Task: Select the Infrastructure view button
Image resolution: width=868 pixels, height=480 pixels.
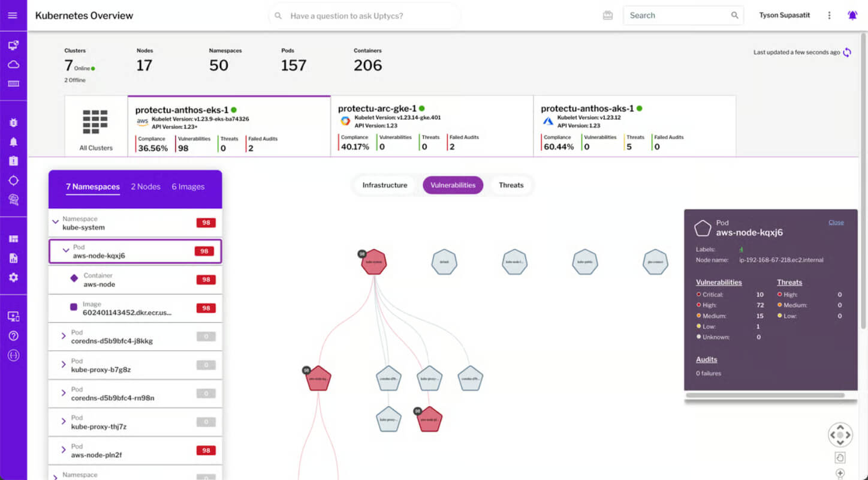Action: point(385,185)
